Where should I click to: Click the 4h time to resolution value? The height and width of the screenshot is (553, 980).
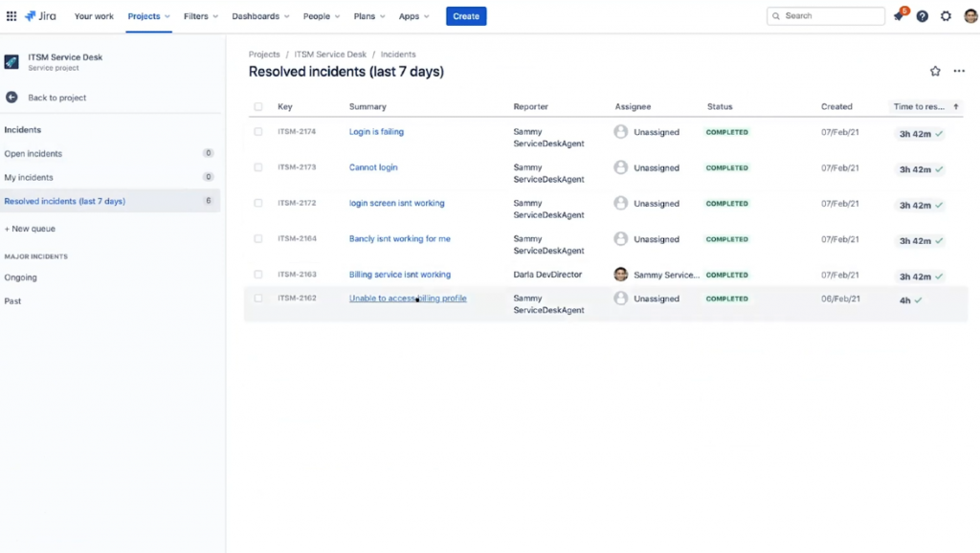905,300
